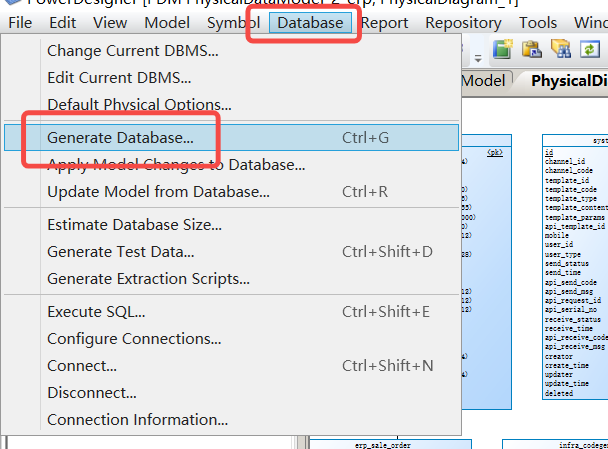Click the receive_time column row

click(x=568, y=328)
